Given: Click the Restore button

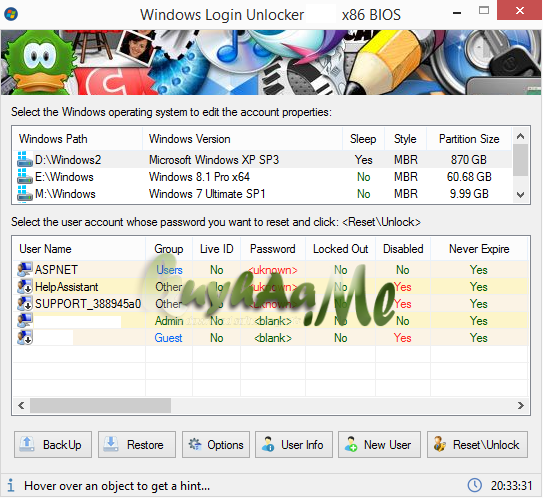Looking at the screenshot, I should 137,444.
